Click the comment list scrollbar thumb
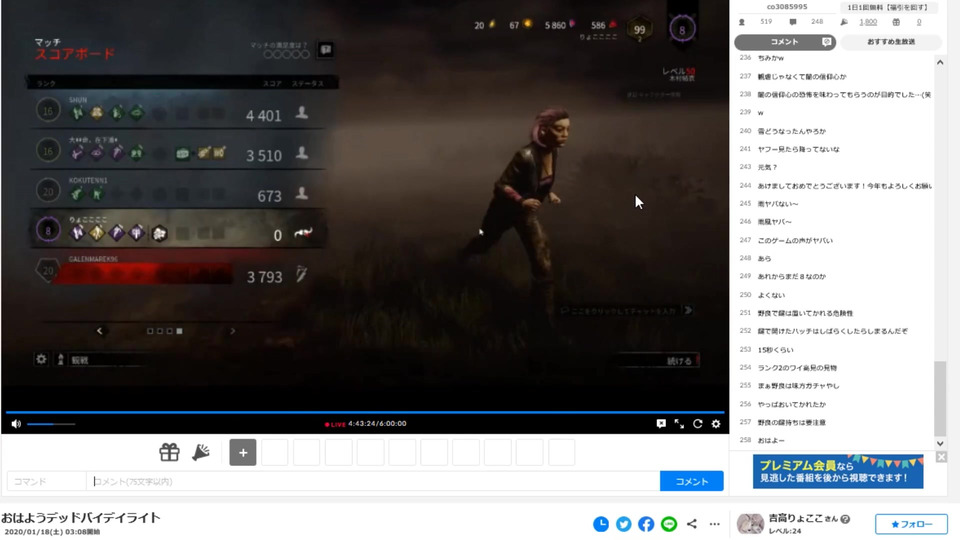960x540 pixels. (x=940, y=398)
